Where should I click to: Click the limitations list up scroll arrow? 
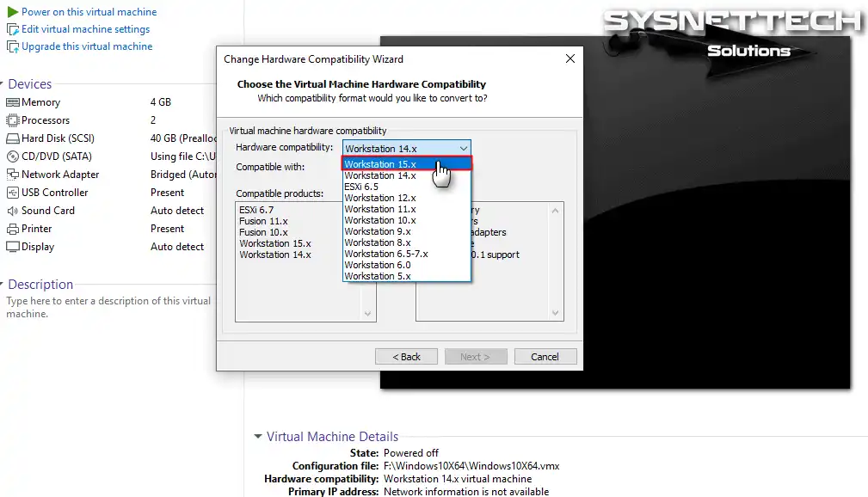point(555,211)
